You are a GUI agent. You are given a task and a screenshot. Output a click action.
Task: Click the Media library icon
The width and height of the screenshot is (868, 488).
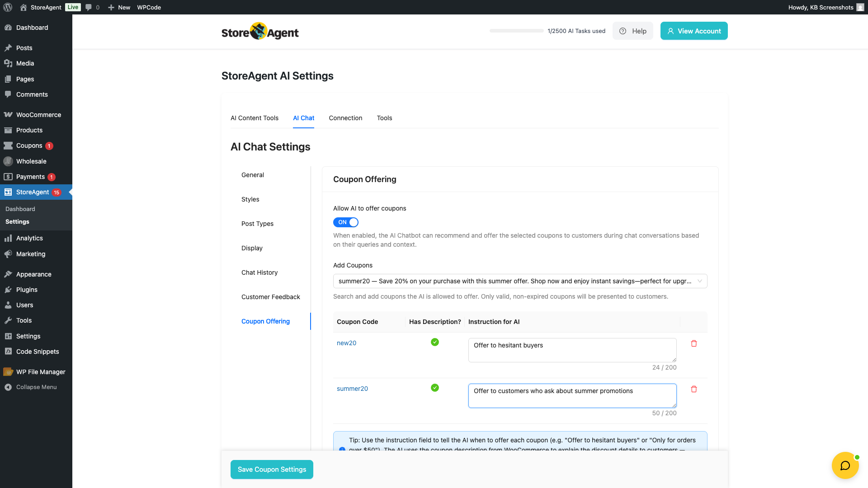(x=8, y=63)
